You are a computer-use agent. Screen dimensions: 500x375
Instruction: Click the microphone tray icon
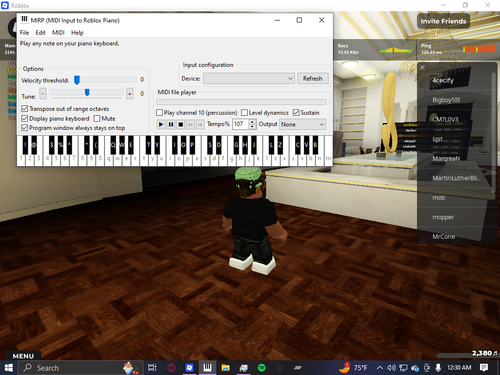tap(438, 368)
